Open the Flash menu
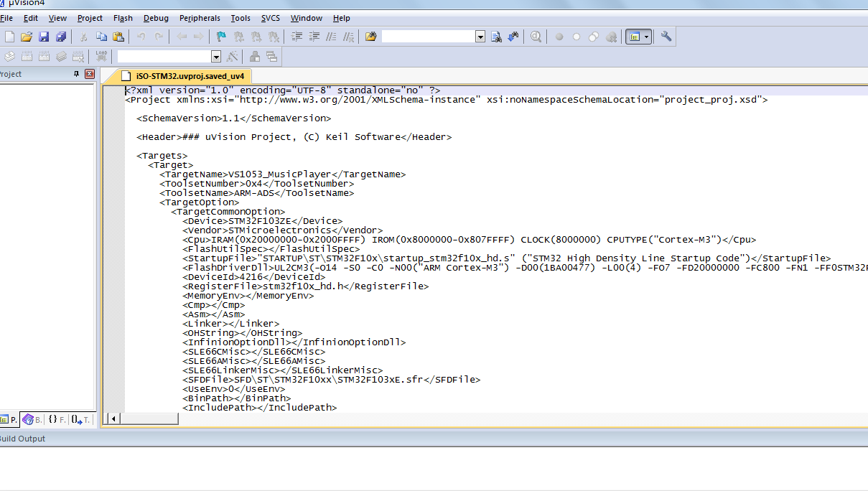The height and width of the screenshot is (491, 868). [x=123, y=18]
